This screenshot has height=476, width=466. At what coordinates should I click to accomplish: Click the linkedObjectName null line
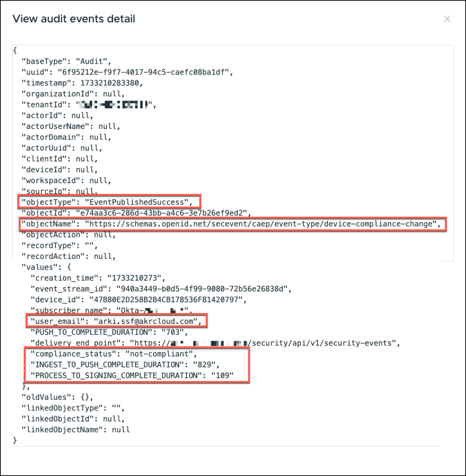pos(75,430)
